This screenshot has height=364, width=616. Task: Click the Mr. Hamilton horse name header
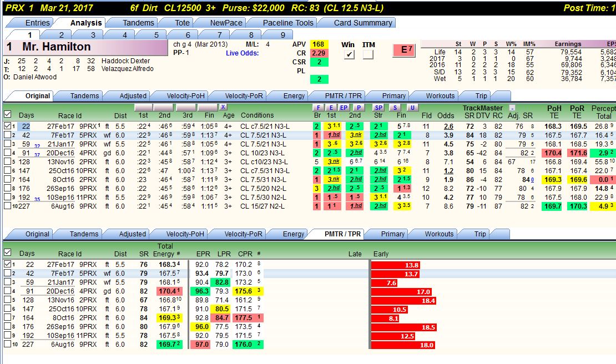click(56, 47)
